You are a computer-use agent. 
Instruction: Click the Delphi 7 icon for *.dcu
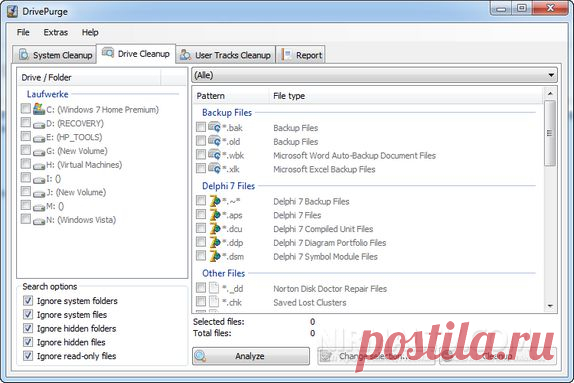click(x=215, y=228)
